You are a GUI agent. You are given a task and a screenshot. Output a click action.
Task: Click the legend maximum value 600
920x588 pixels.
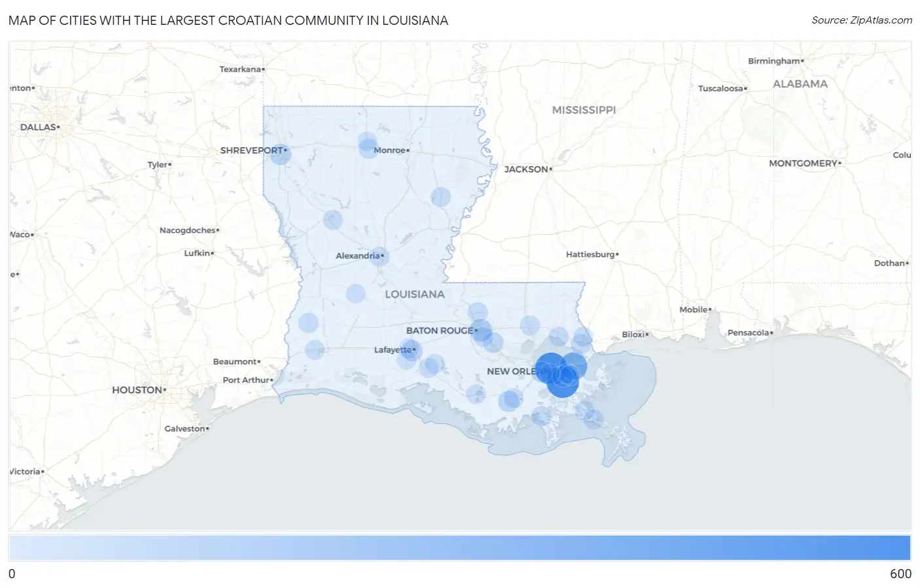click(900, 574)
